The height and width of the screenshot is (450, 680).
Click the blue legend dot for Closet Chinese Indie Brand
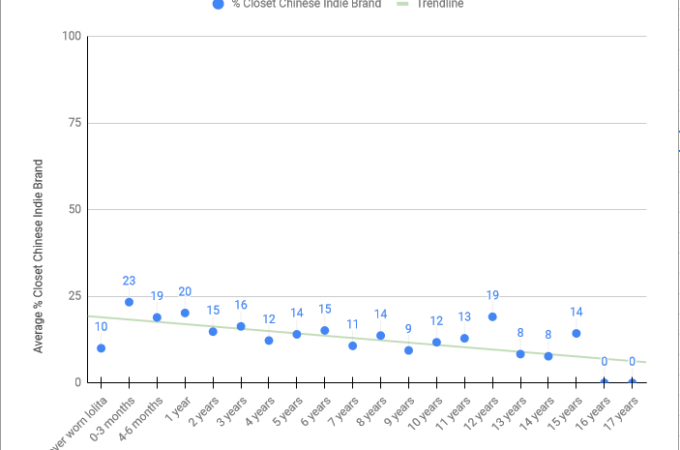(x=218, y=4)
